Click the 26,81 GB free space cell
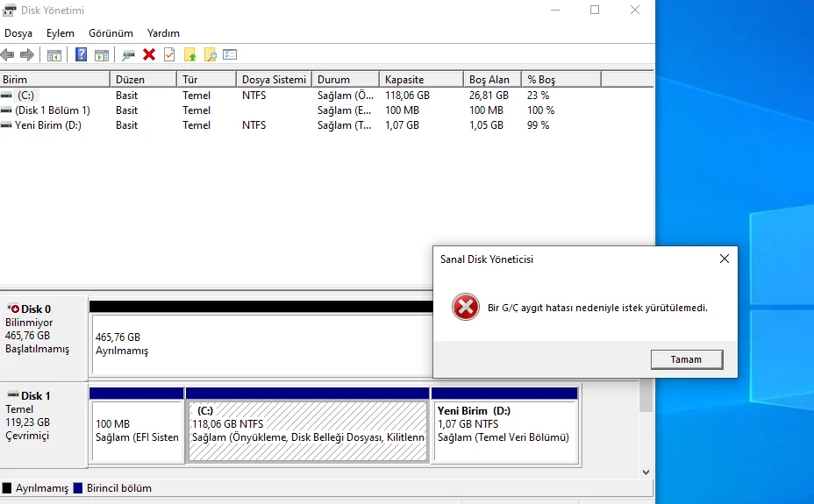This screenshot has height=504, width=814. point(489,96)
